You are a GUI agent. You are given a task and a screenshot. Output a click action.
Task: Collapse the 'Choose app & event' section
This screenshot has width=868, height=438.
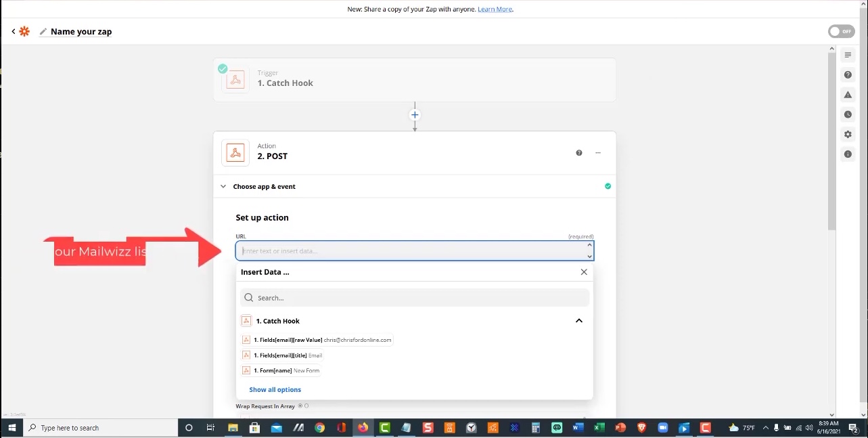click(223, 186)
